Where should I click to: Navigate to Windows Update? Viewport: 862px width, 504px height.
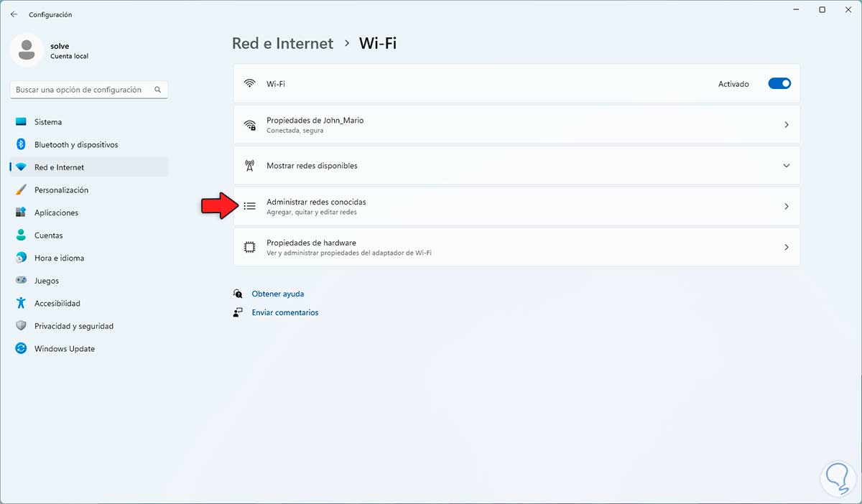point(89,349)
